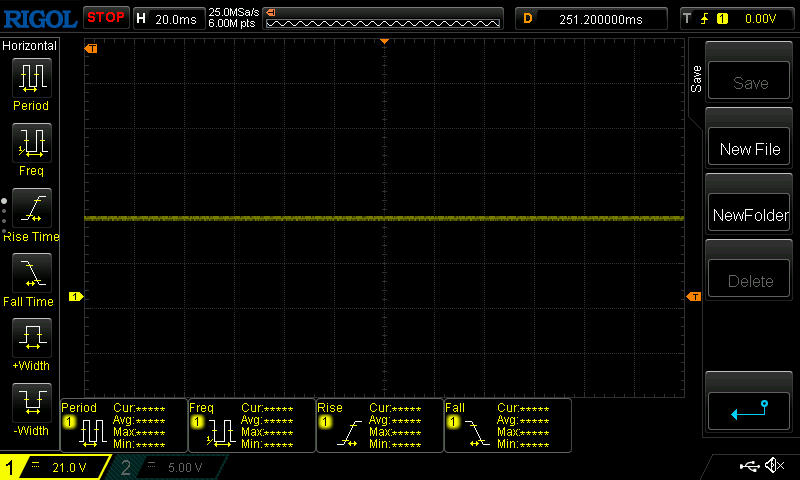Click the STOP run status indicator
This screenshot has height=480, width=800.
pos(105,17)
